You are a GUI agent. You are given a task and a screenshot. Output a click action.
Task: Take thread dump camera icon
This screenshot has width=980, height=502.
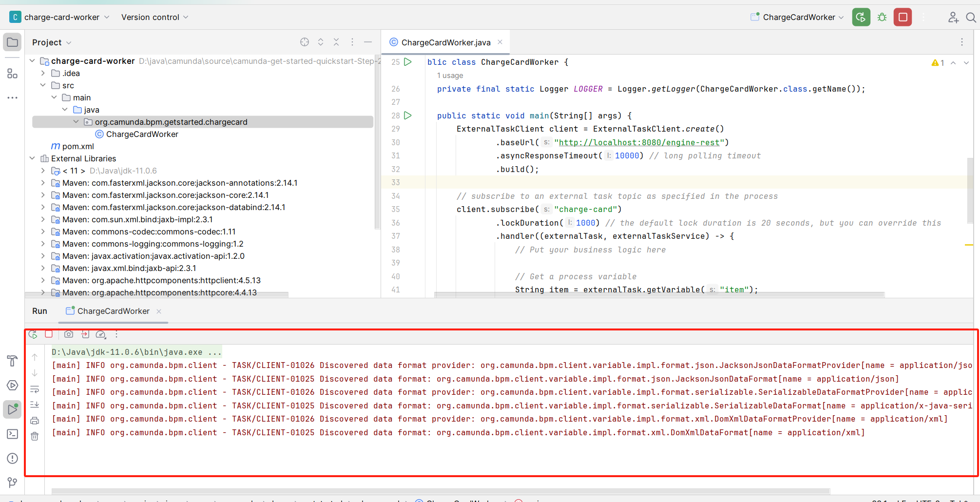tap(69, 334)
